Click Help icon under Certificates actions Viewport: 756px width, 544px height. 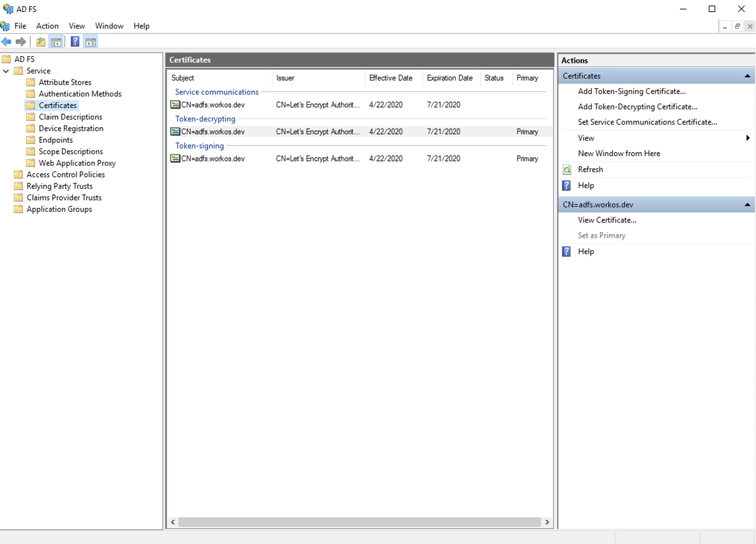click(x=567, y=186)
